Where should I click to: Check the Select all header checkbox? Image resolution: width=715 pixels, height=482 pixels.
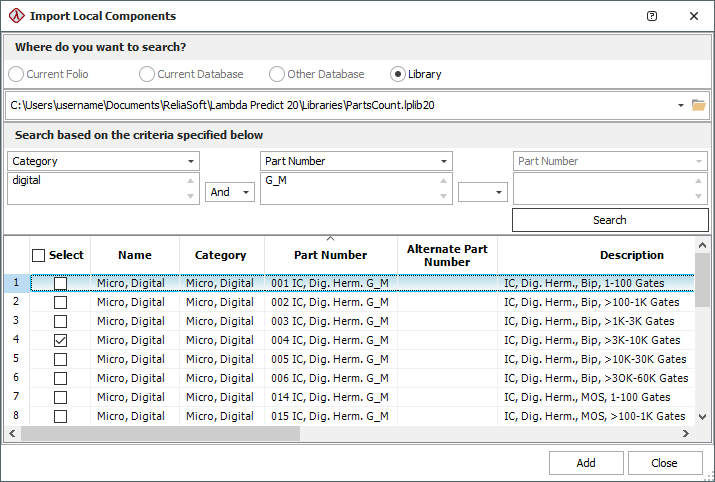[39, 255]
